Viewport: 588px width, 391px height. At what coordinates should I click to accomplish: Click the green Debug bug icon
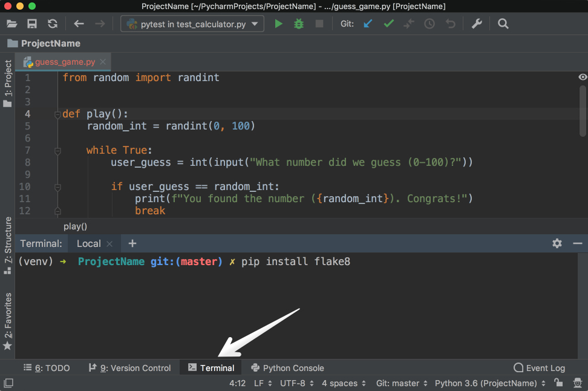click(x=299, y=24)
